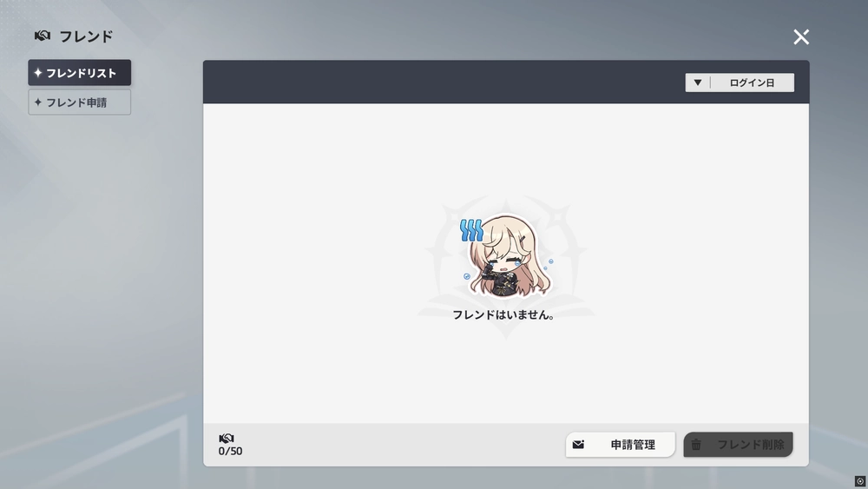This screenshot has width=868, height=489.
Task: Open 申請管理 request management
Action: pyautogui.click(x=621, y=444)
